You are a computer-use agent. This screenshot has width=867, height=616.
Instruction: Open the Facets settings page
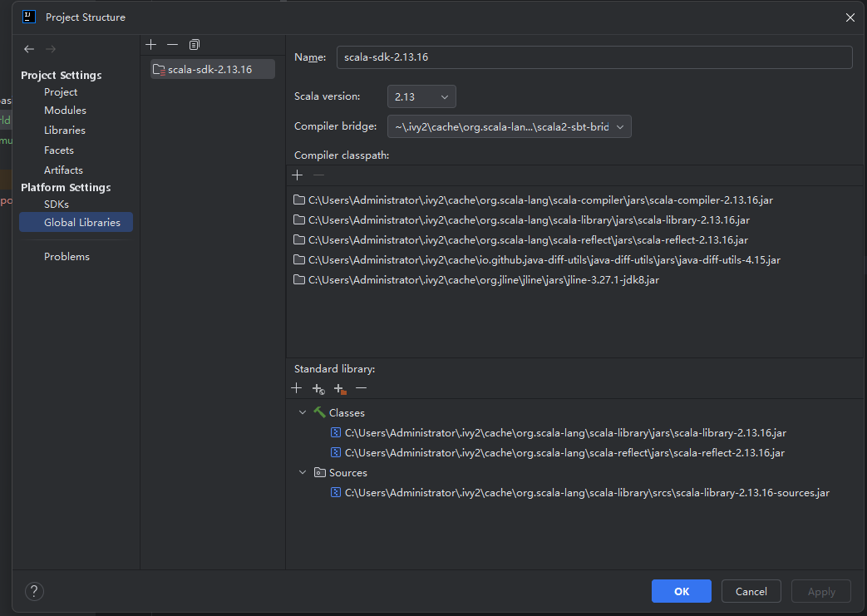pos(59,150)
